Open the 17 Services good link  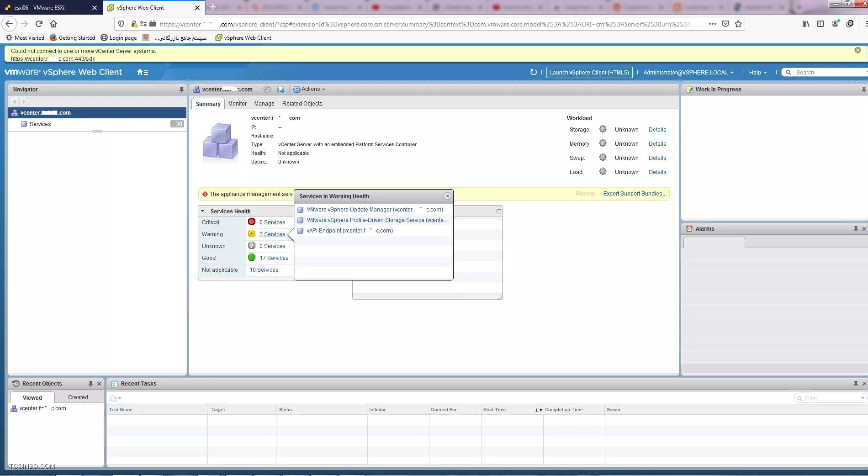[274, 258]
